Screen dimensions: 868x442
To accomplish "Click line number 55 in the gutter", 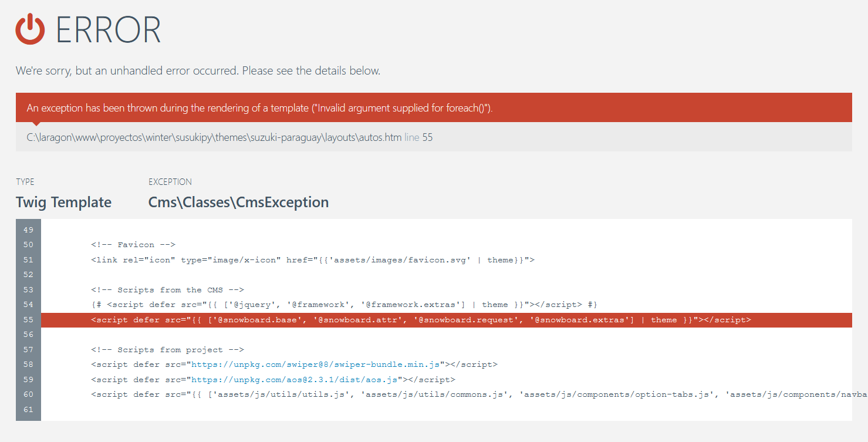I will coord(29,320).
